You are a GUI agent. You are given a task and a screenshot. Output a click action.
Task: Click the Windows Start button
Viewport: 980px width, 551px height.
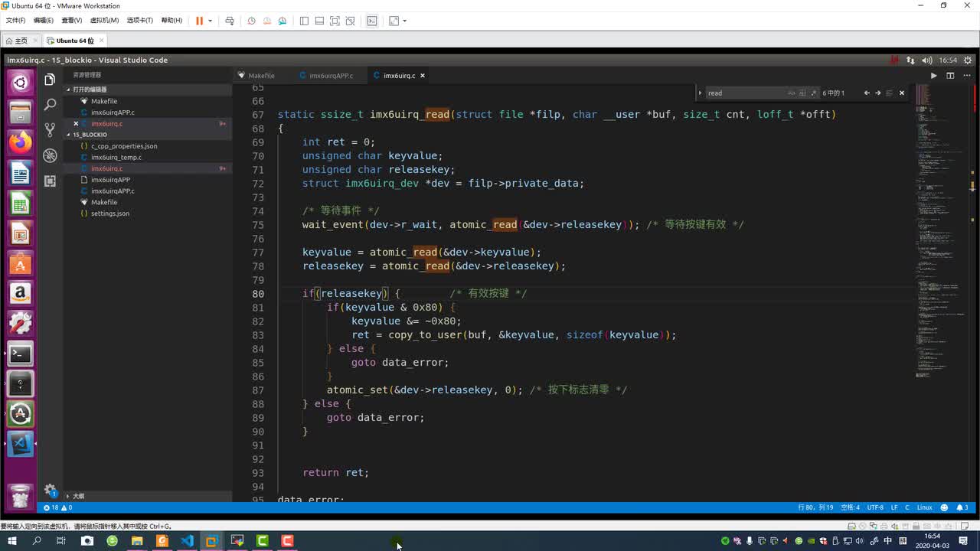pyautogui.click(x=11, y=541)
